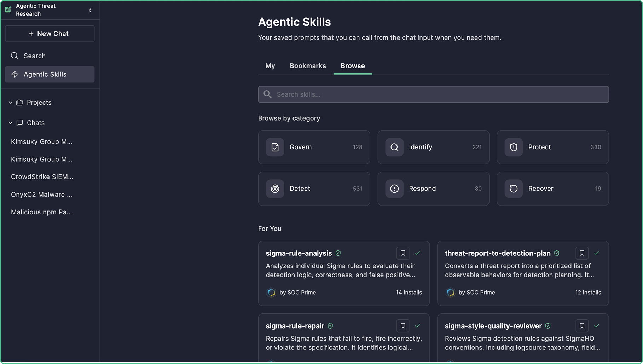Click verified badge next to sigma-style-quality-reviewer
This screenshot has height=364, width=643.
(x=548, y=326)
